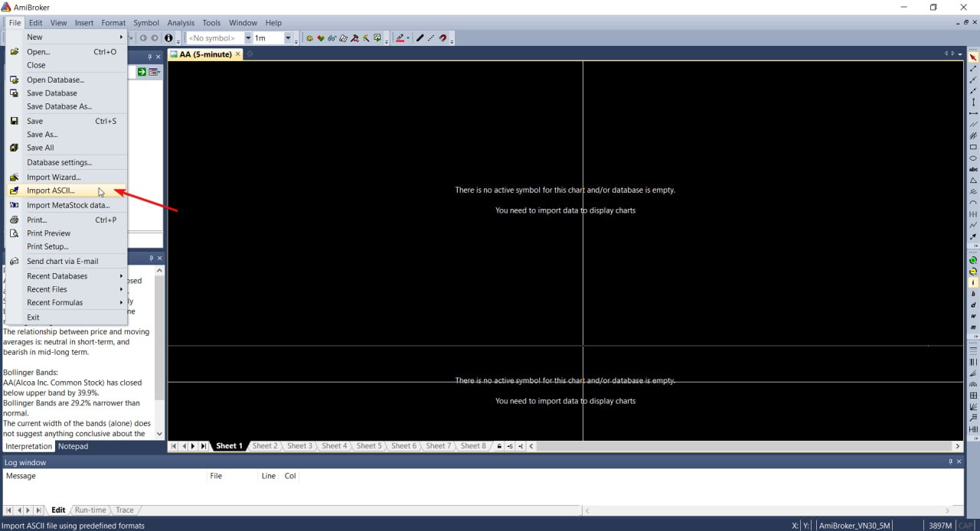This screenshot has width=980, height=531.
Task: Click the Interpretation panel vertical scrollbar
Action: (159, 352)
